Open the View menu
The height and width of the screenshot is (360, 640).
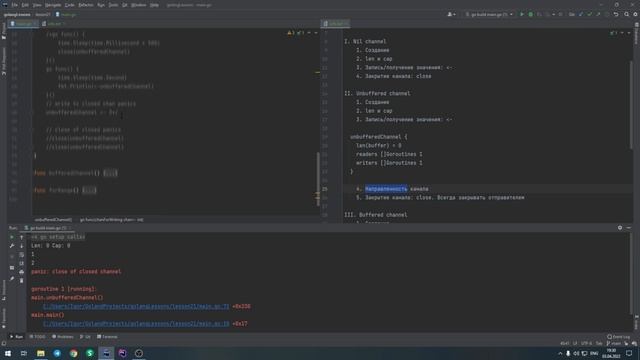37,5
